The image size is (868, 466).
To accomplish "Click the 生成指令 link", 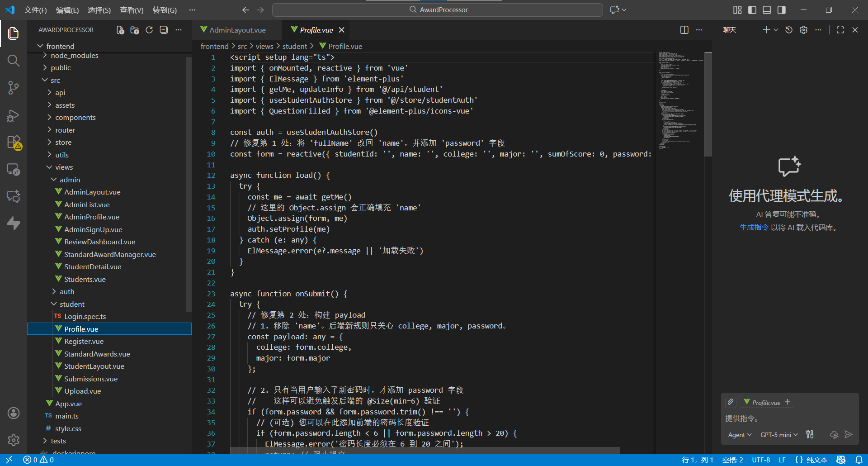I will (754, 227).
